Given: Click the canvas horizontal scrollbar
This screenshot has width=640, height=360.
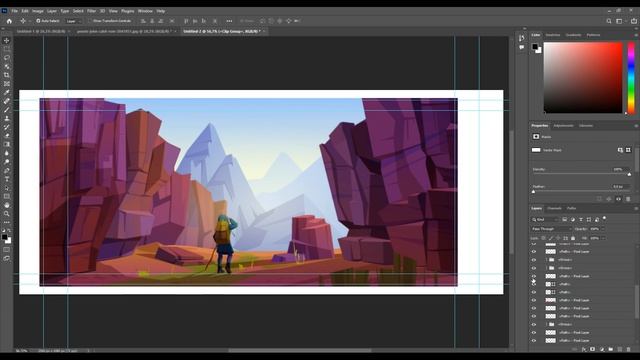Looking at the screenshot, I should click(300, 350).
